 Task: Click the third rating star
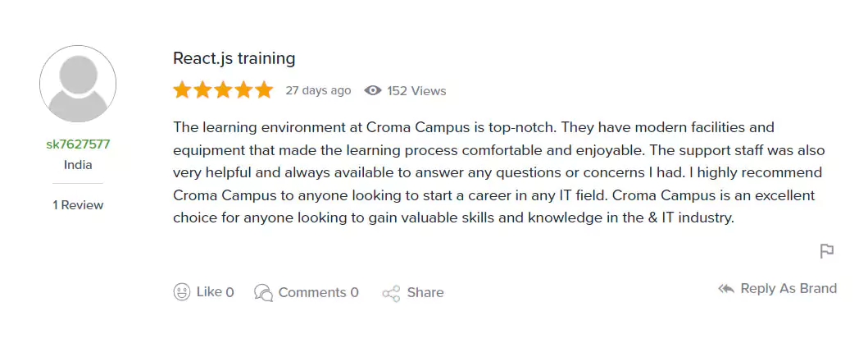(223, 90)
